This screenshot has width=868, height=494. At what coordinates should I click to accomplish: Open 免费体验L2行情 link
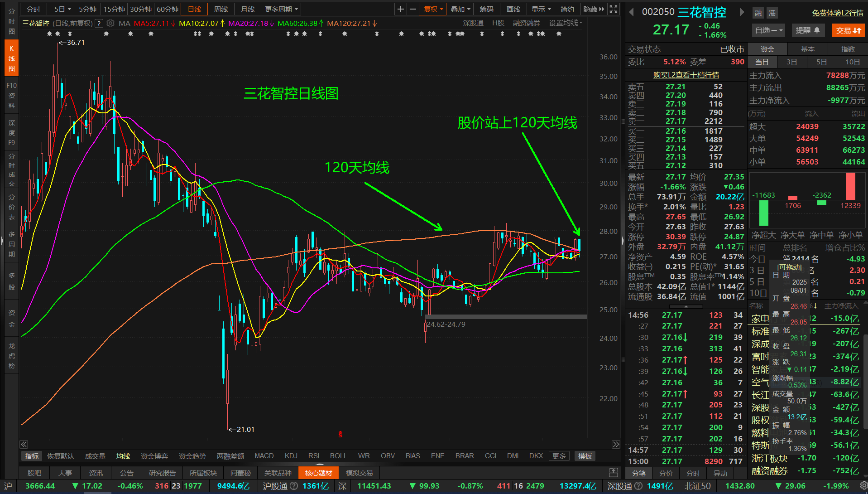click(x=838, y=13)
